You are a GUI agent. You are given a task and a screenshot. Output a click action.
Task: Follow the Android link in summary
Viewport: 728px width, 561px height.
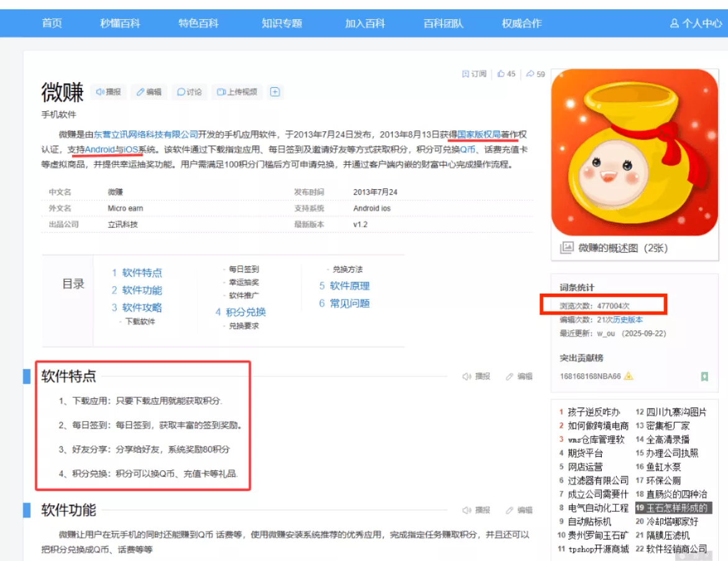point(100,149)
